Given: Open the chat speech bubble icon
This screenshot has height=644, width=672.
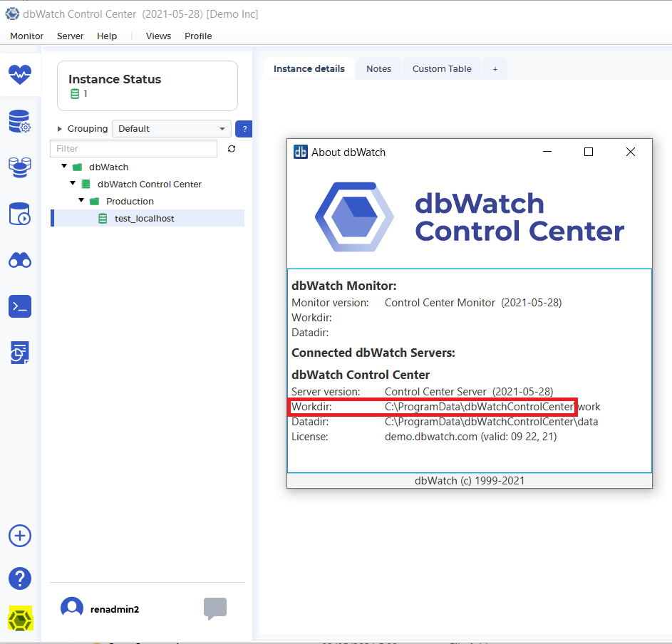Looking at the screenshot, I should [215, 608].
